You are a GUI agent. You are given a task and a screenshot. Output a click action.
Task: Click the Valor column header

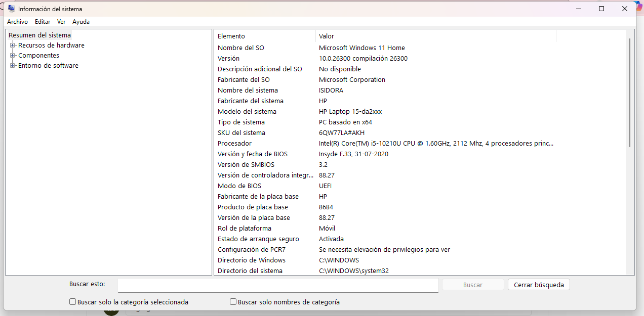pos(435,36)
